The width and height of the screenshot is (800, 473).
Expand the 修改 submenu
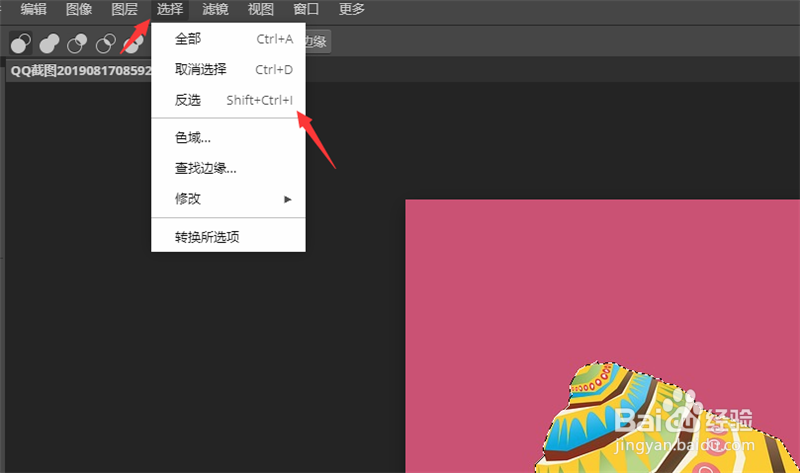click(x=229, y=198)
